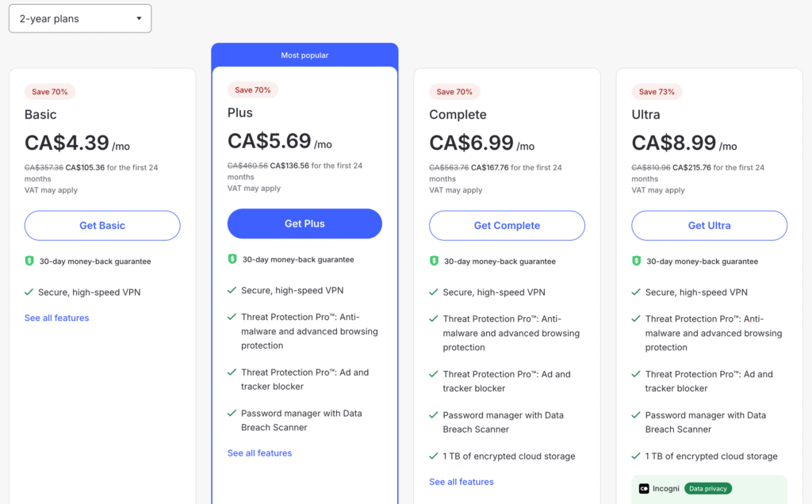The width and height of the screenshot is (812, 504).
Task: Expand See all features under Plus
Action: point(259,453)
